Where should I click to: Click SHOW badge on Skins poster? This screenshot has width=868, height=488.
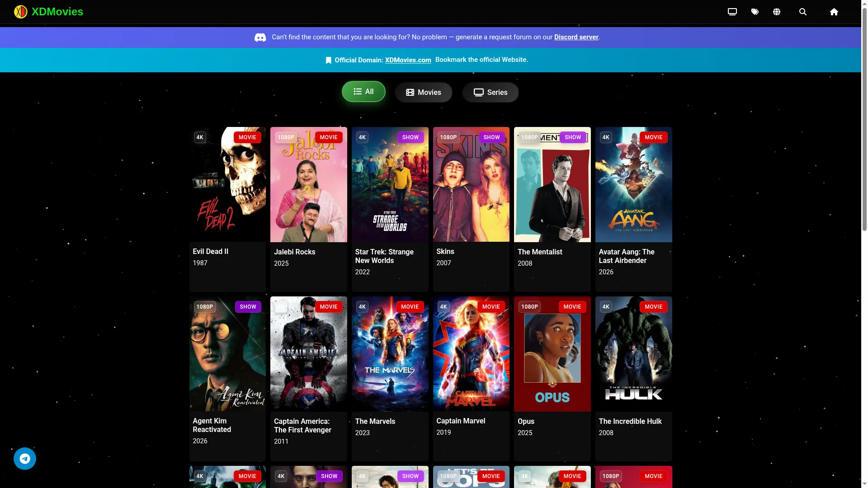coord(491,137)
